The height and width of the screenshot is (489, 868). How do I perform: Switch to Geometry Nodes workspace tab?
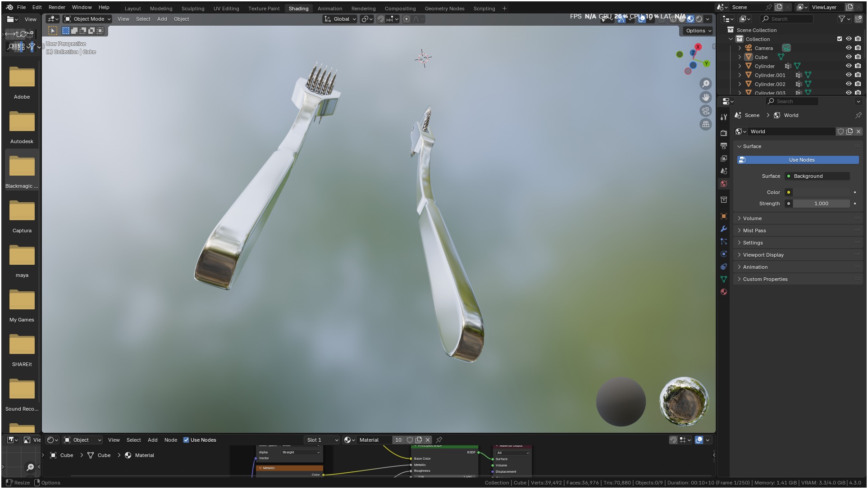pos(444,8)
